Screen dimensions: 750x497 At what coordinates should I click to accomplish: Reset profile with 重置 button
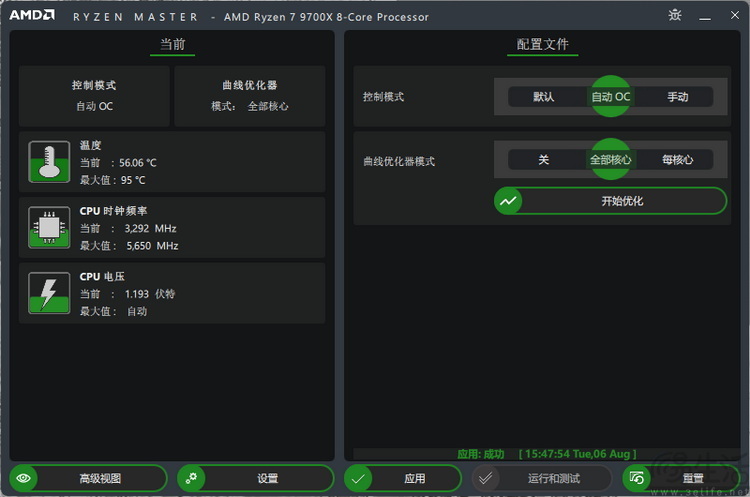682,478
